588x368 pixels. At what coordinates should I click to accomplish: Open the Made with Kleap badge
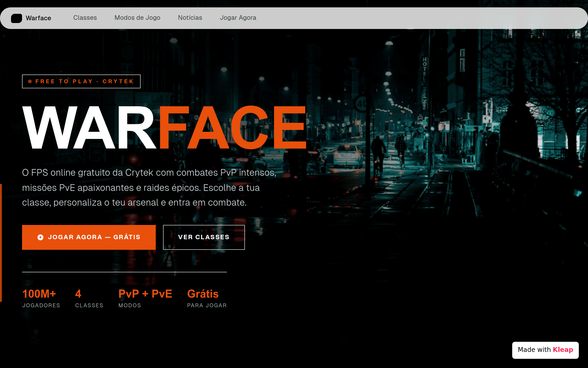pos(545,350)
